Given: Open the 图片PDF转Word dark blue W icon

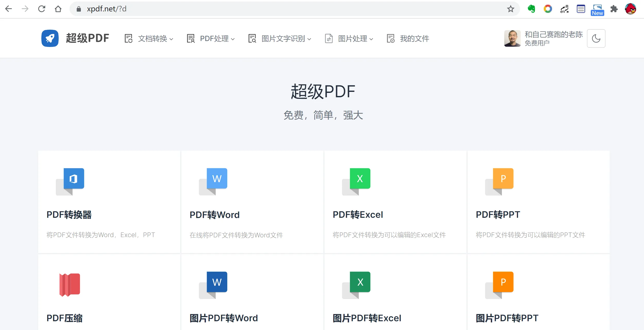Looking at the screenshot, I should (x=213, y=285).
